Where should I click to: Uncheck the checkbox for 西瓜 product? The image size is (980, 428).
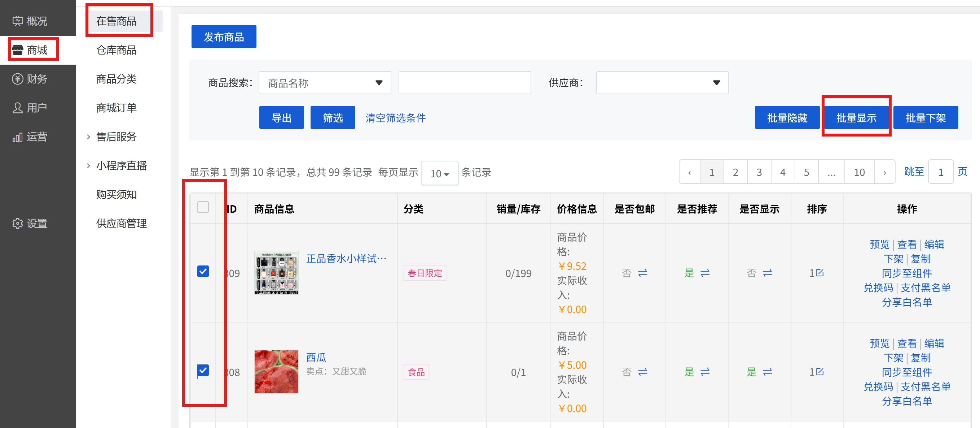[203, 370]
